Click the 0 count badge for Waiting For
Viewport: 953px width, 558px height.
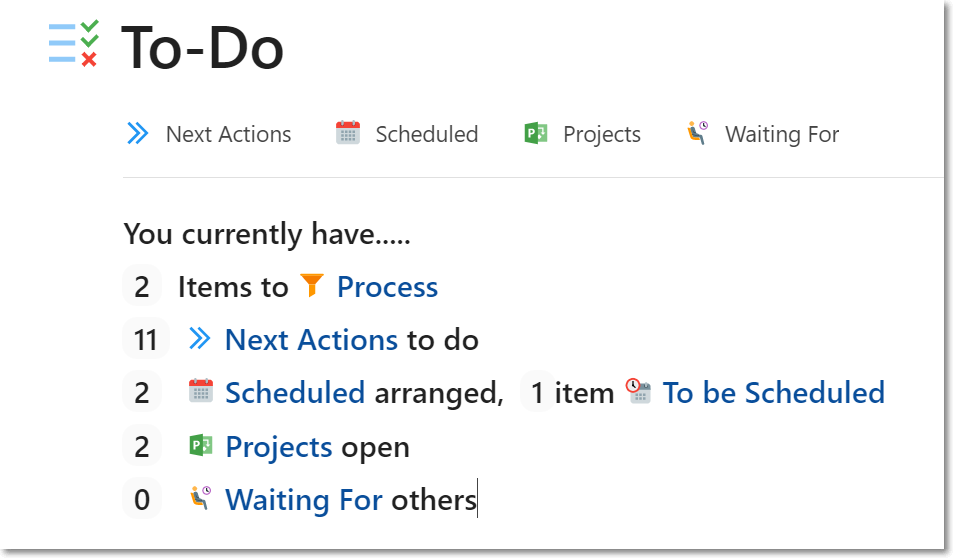pos(142,499)
